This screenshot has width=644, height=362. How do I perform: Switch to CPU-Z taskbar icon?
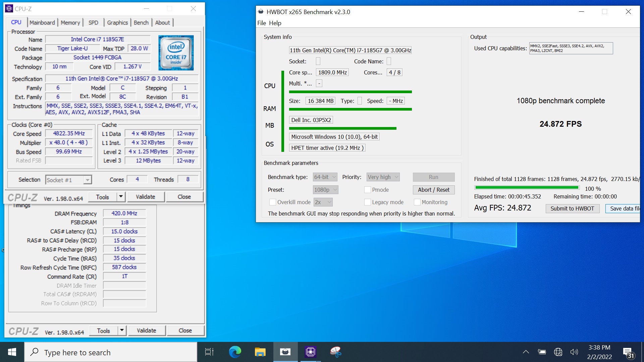311,352
